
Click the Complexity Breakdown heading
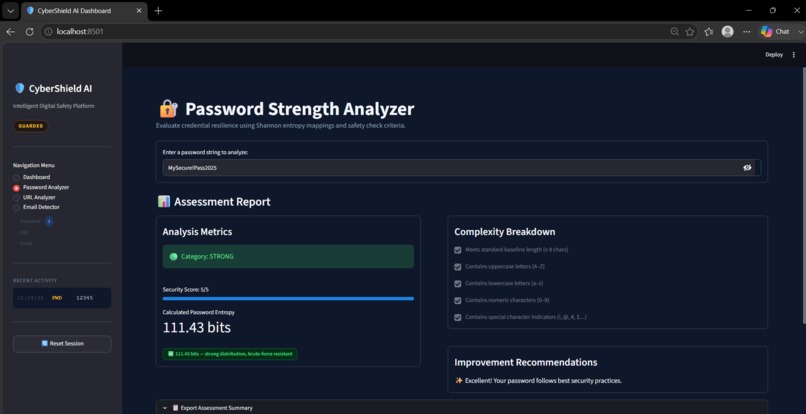tap(504, 232)
